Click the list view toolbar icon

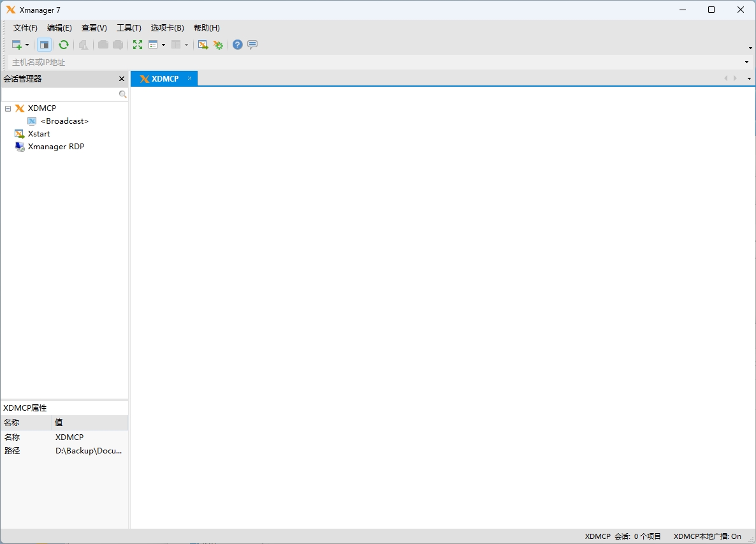(x=154, y=45)
